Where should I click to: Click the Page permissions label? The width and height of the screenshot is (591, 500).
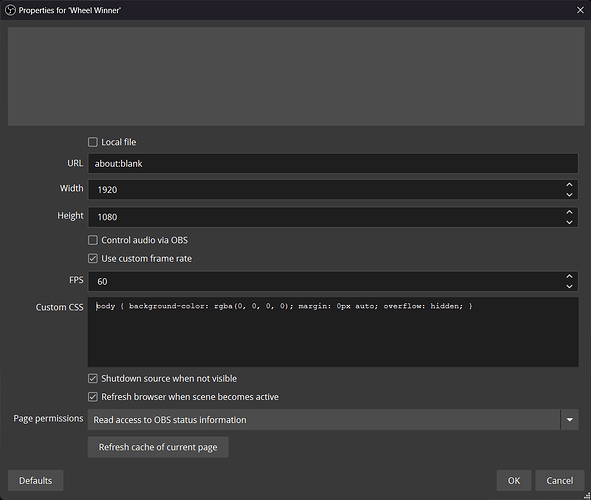point(48,419)
